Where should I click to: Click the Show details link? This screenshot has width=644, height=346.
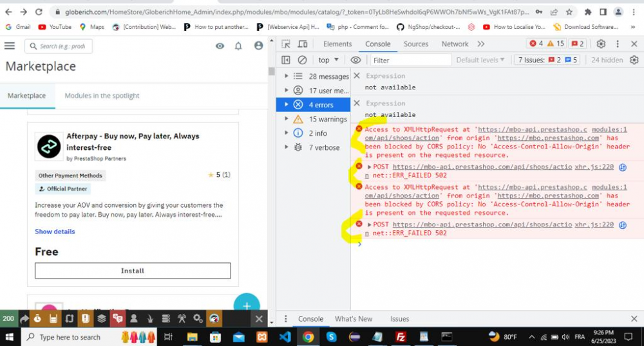tap(55, 232)
